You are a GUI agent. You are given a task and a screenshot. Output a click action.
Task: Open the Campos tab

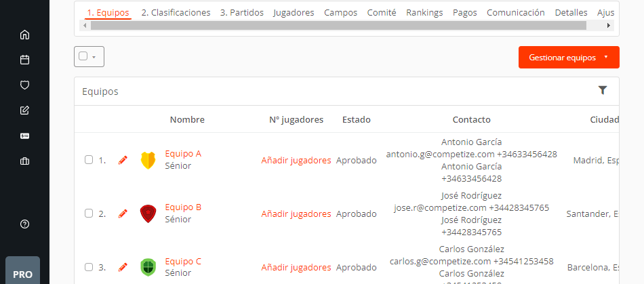[x=340, y=13]
